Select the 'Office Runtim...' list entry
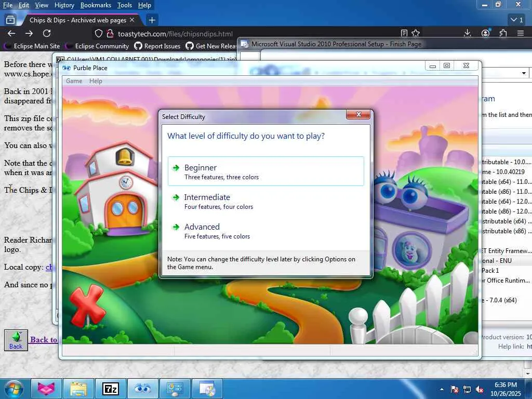Viewport: 532px width, 399px height. pos(506,281)
